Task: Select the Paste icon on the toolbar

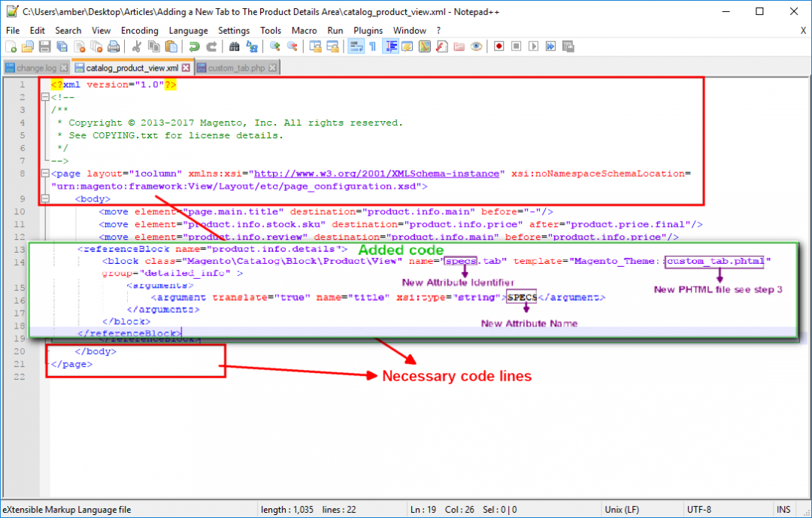Action: tap(171, 46)
